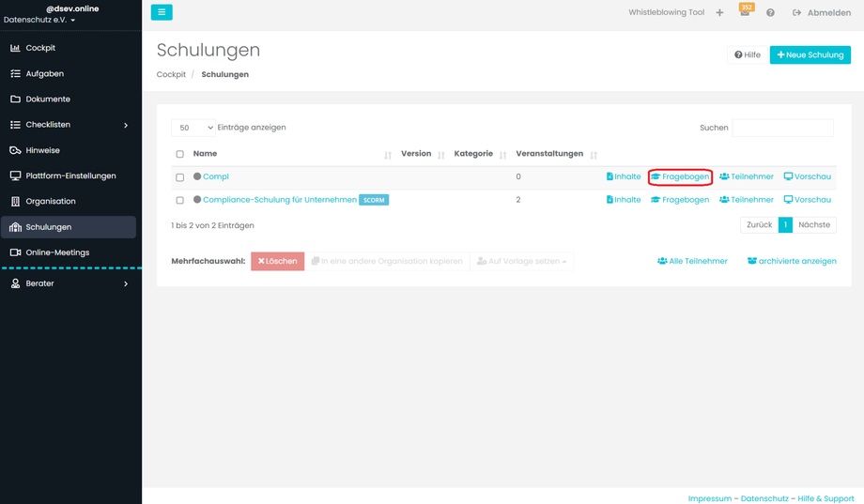Image resolution: width=864 pixels, height=504 pixels.
Task: Open Fragebogen for the Compliance-Schulung row
Action: pos(680,200)
